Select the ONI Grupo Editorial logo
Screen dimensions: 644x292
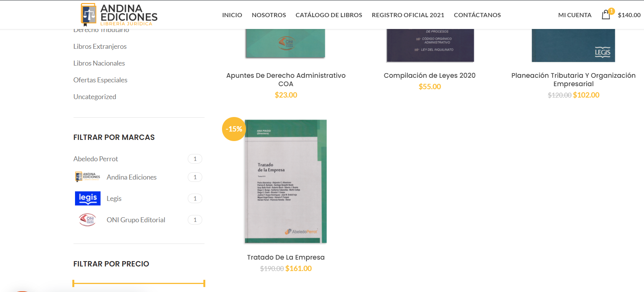(x=88, y=220)
